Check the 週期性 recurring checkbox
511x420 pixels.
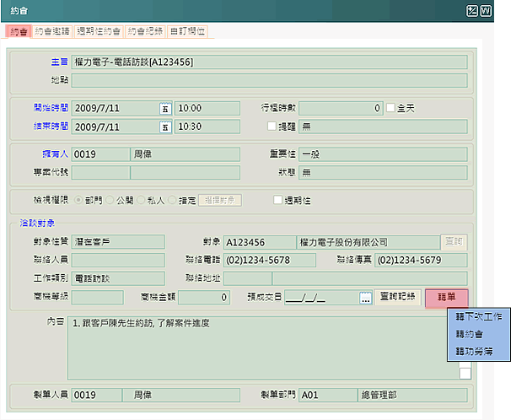(x=277, y=200)
